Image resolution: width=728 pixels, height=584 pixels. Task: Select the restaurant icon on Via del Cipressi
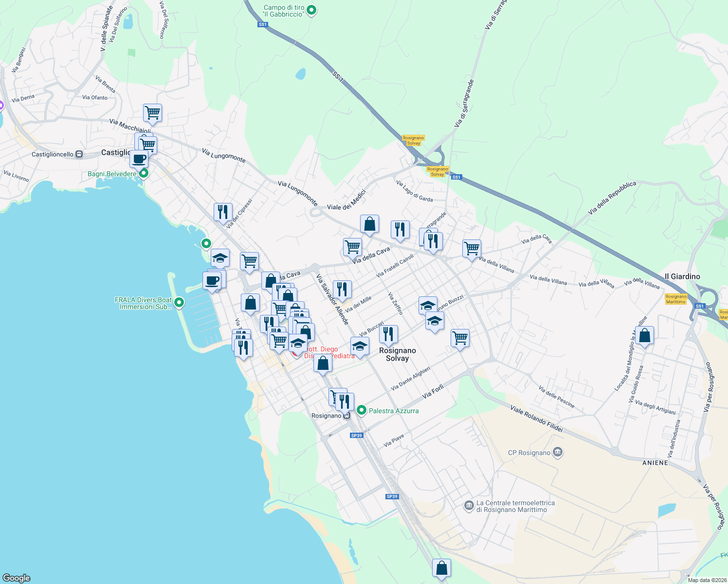(222, 212)
